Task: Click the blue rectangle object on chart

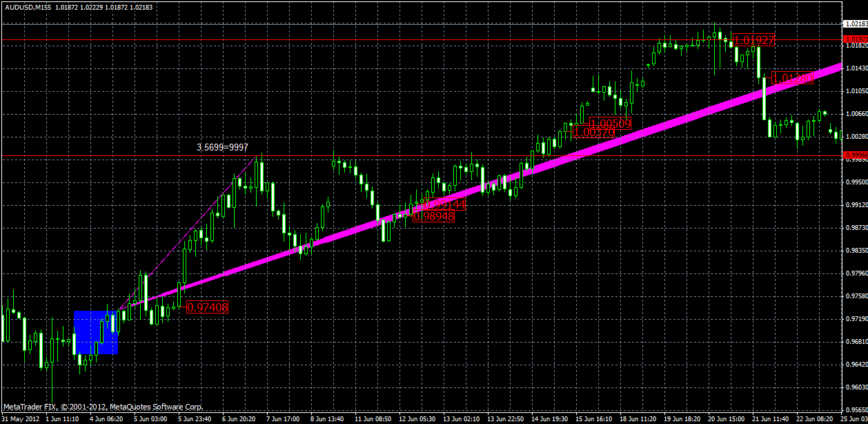Action: [x=95, y=331]
